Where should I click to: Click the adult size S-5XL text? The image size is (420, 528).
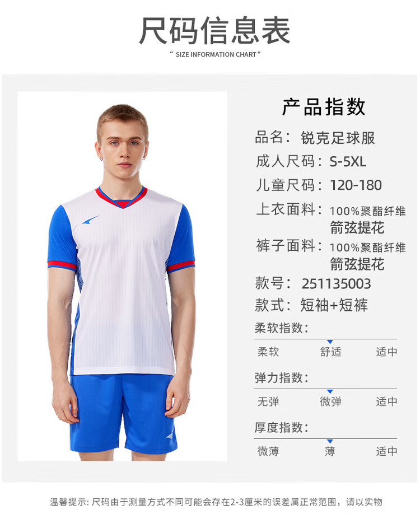click(348, 162)
